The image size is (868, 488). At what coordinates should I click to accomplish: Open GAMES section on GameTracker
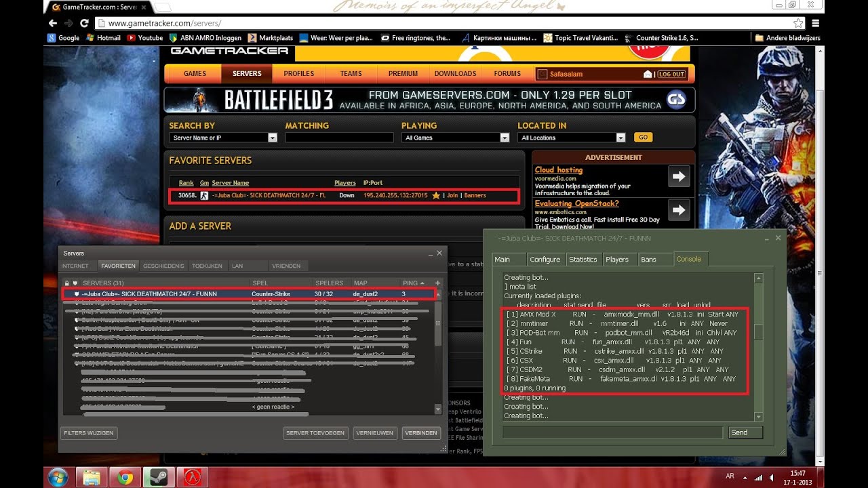coord(195,74)
